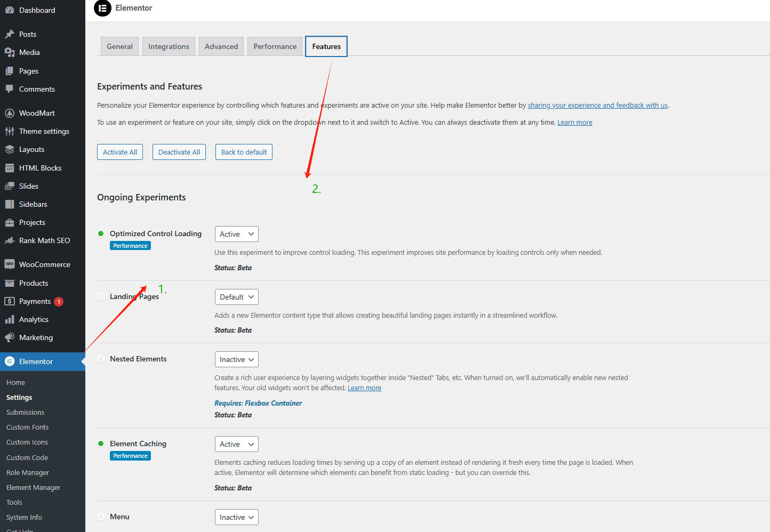
Task: Click the Products archive icon
Action: coord(10,283)
